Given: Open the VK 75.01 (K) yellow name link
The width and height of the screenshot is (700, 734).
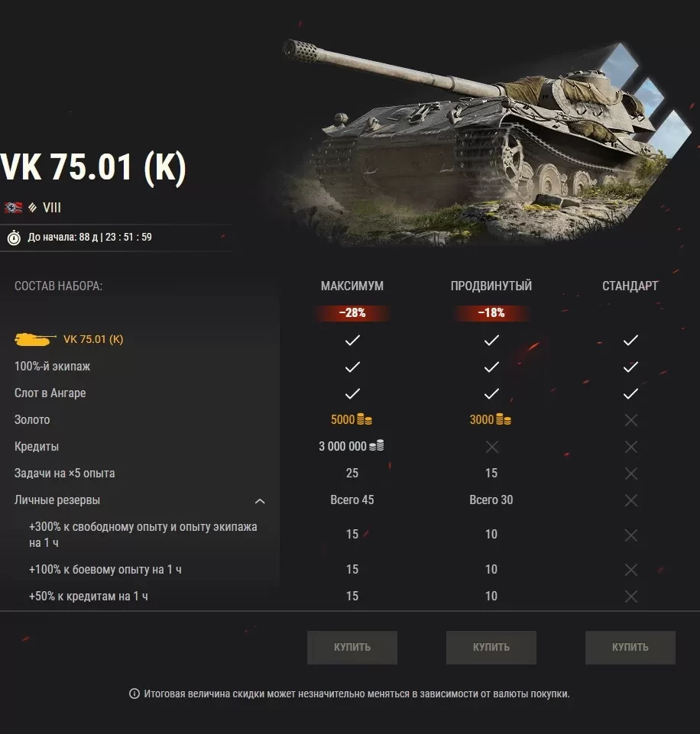Looking at the screenshot, I should pos(93,339).
